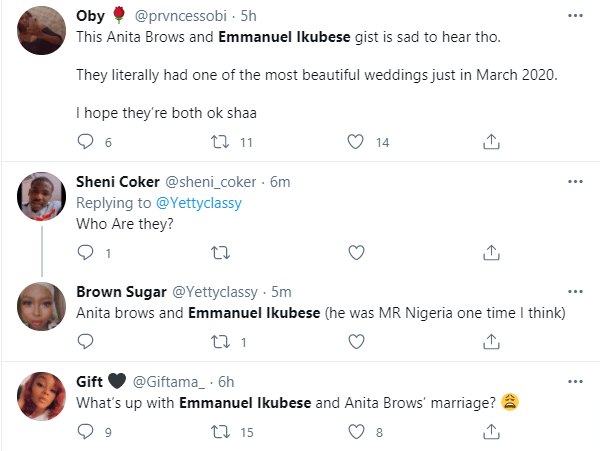Share Sheni Coker's tweet
The height and width of the screenshot is (451, 600).
(x=490, y=253)
